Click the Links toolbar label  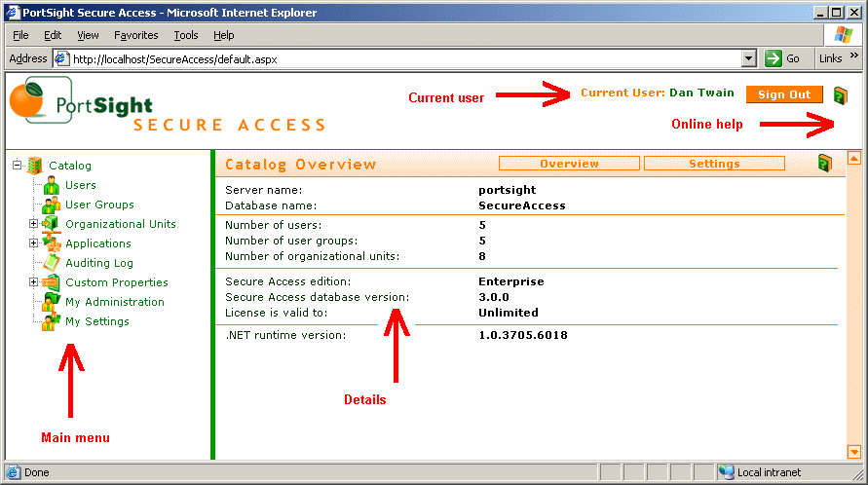coord(830,58)
